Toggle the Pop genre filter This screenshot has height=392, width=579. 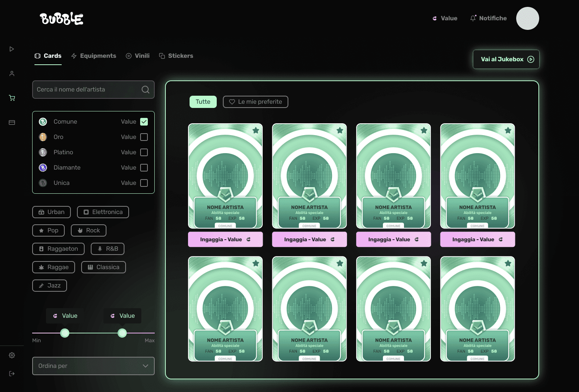click(48, 230)
